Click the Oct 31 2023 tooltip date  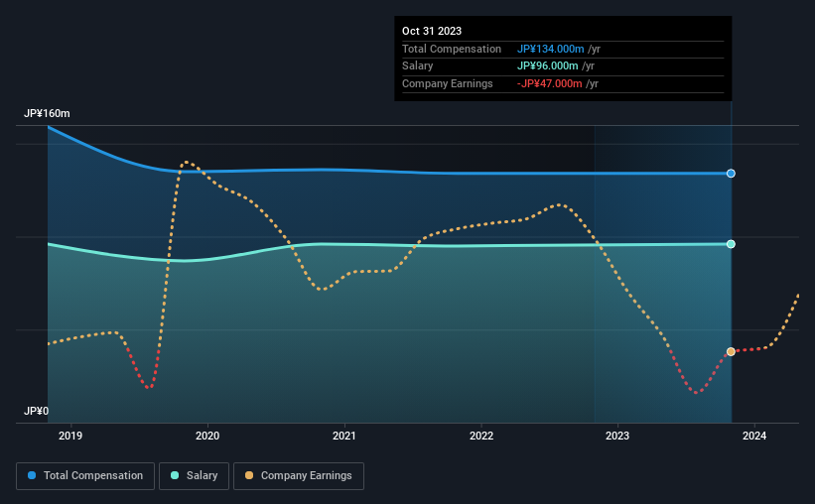[x=432, y=31]
